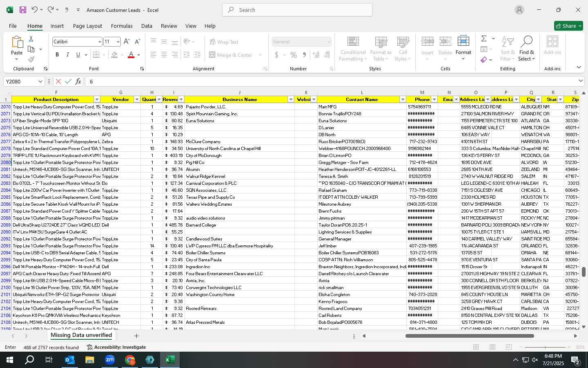The image size is (588, 368).
Task: Click Accessibility: Investigate status link
Action: point(116,347)
